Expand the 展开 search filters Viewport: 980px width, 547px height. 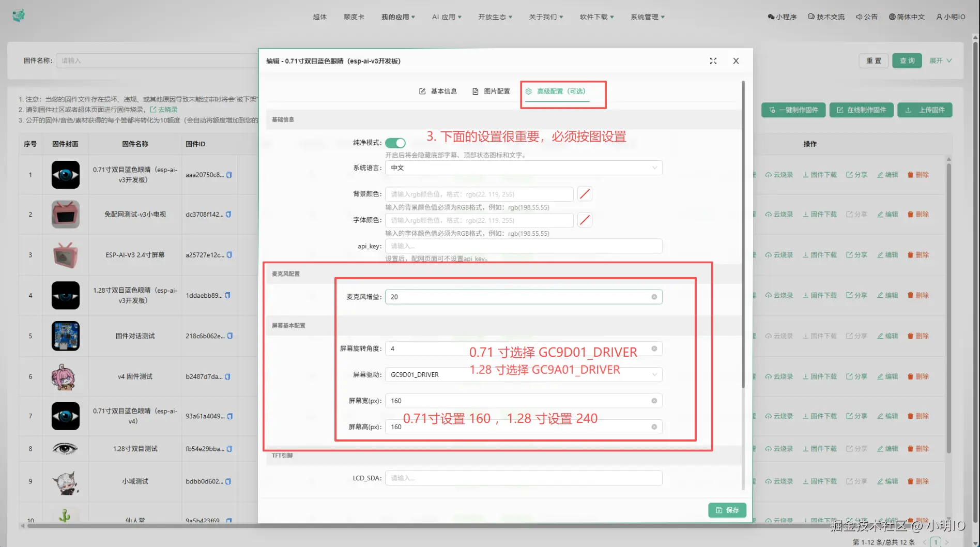(x=941, y=60)
